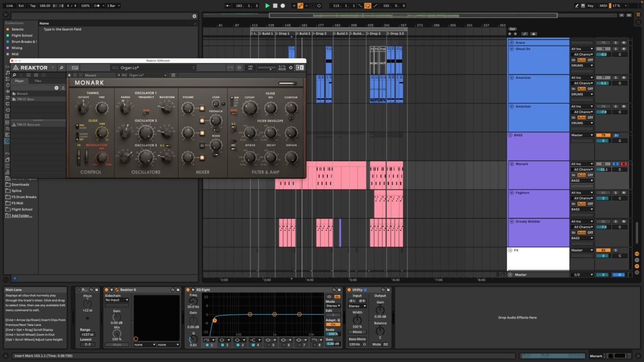
Task: Click the Reaktor power/audio engine icon
Action: pyautogui.click(x=290, y=68)
